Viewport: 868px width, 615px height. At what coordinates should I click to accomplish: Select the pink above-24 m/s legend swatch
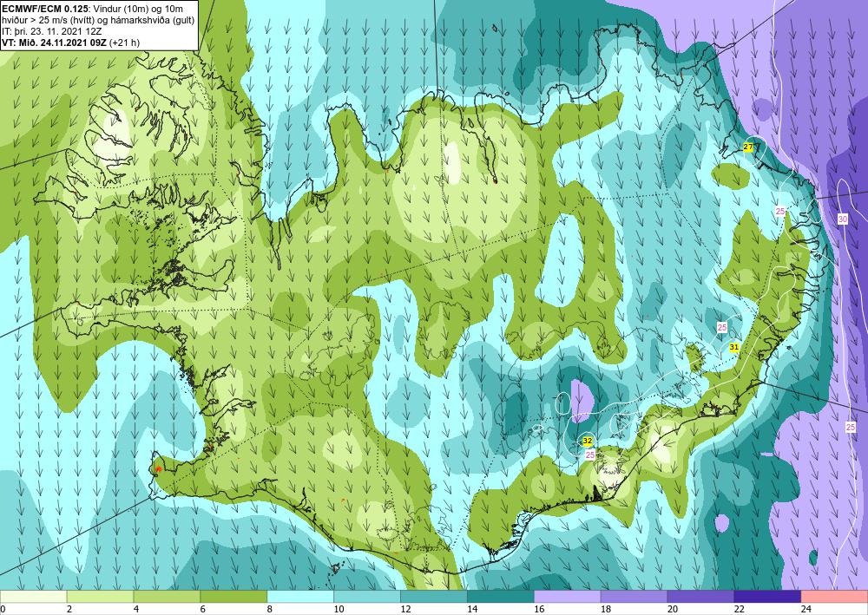pos(835,596)
